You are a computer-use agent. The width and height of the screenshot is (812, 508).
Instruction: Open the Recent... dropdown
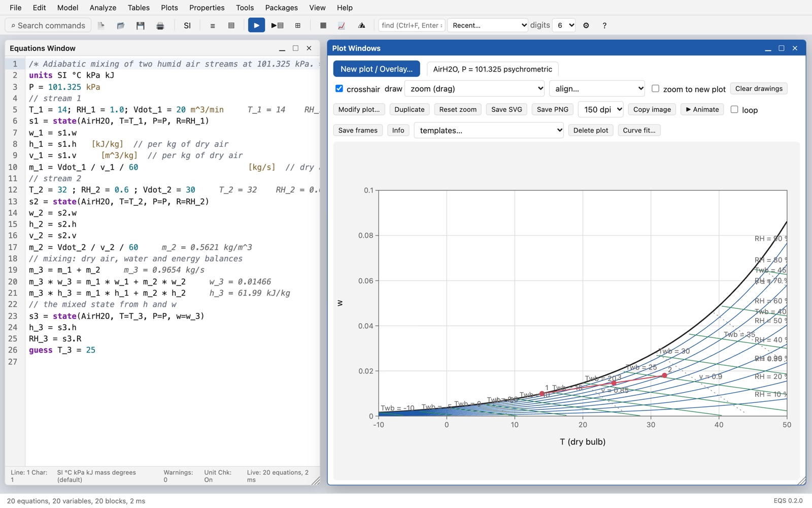488,25
